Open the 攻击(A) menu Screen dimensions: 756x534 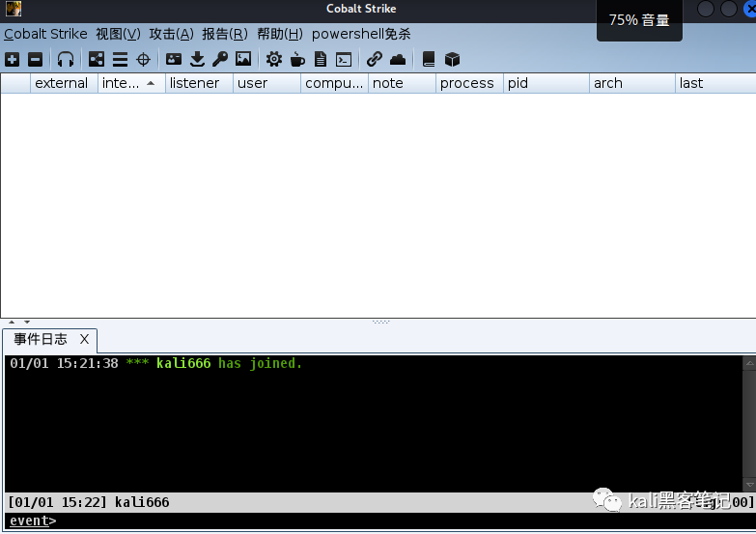(171, 34)
